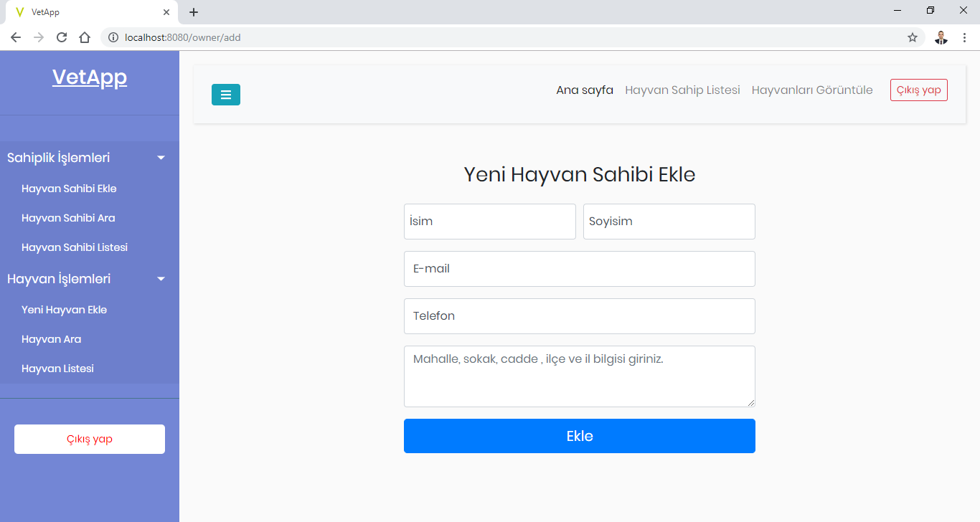Go back to the previous page
This screenshot has width=980, height=522.
pyautogui.click(x=16, y=38)
